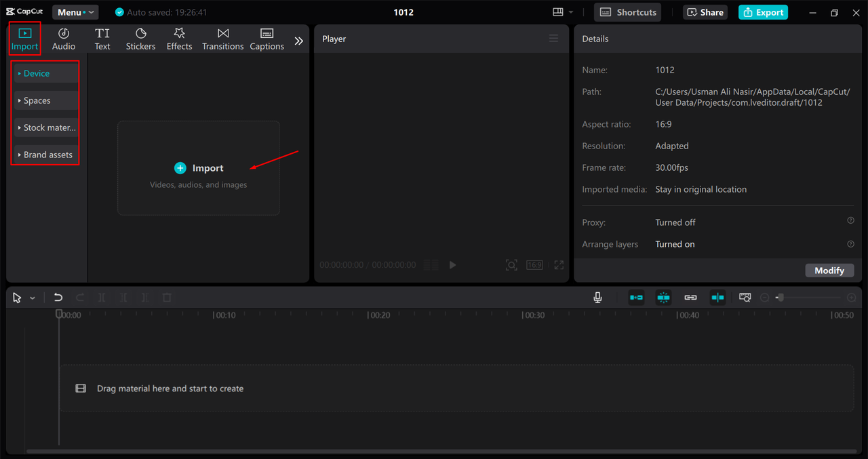
Task: Expand the Stock materials section
Action: (x=46, y=127)
